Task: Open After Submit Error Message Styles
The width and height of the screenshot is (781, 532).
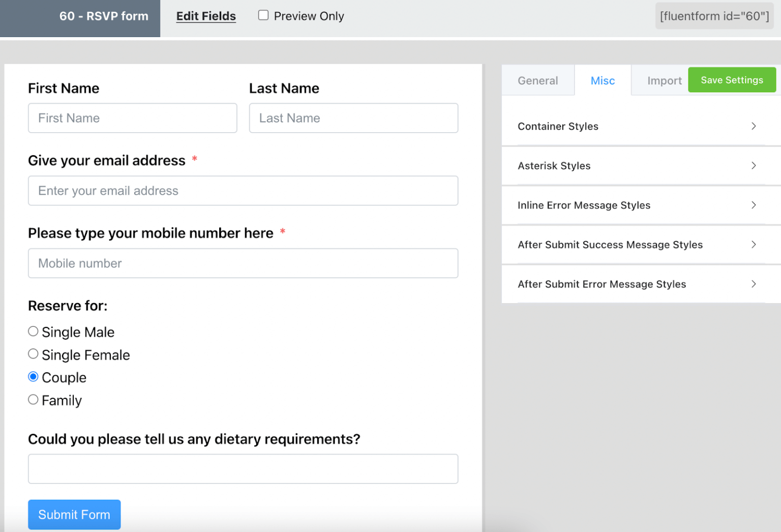Action: pos(639,284)
